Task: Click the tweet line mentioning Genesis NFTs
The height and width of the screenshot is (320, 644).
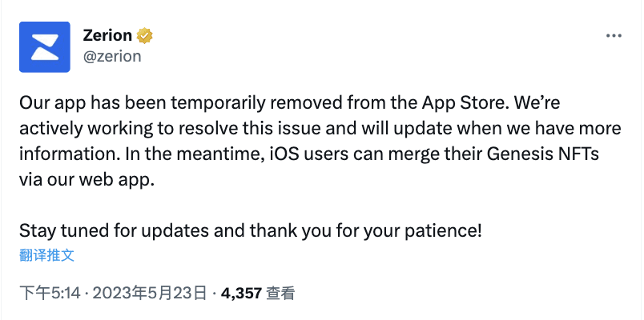Action: pos(309,154)
